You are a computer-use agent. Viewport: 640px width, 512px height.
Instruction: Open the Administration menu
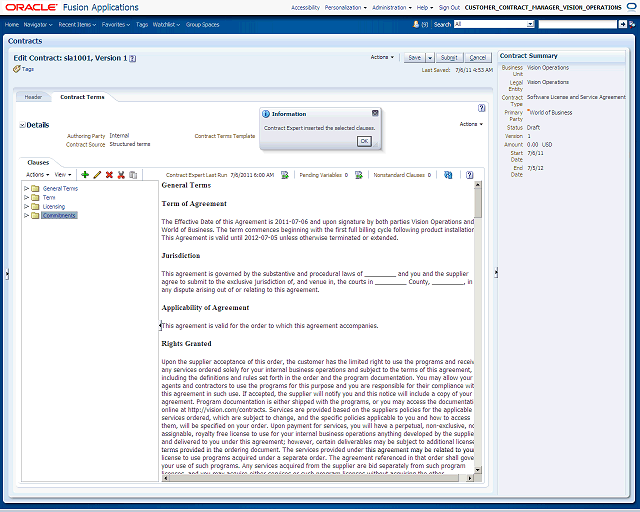[392, 7]
